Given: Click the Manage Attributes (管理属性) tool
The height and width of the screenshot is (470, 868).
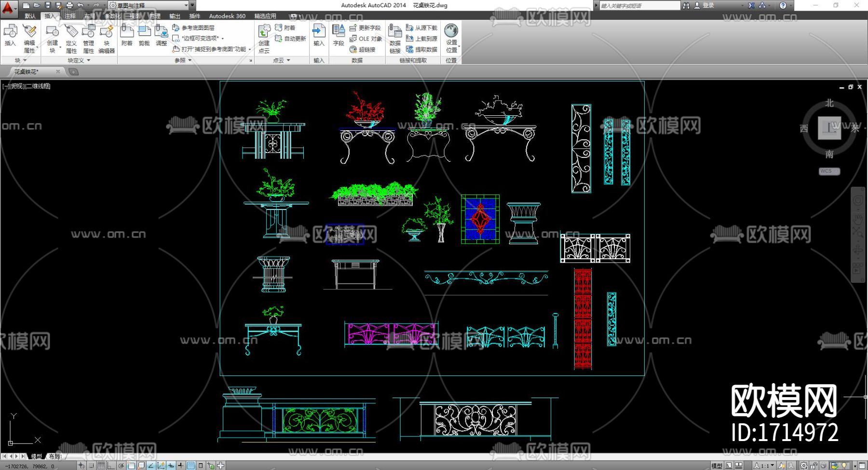Looking at the screenshot, I should click(x=89, y=38).
